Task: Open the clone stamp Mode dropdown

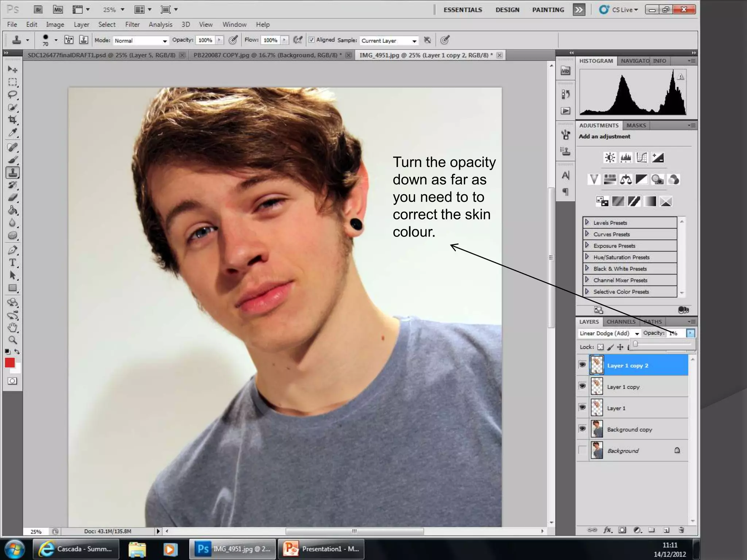Action: click(x=141, y=40)
